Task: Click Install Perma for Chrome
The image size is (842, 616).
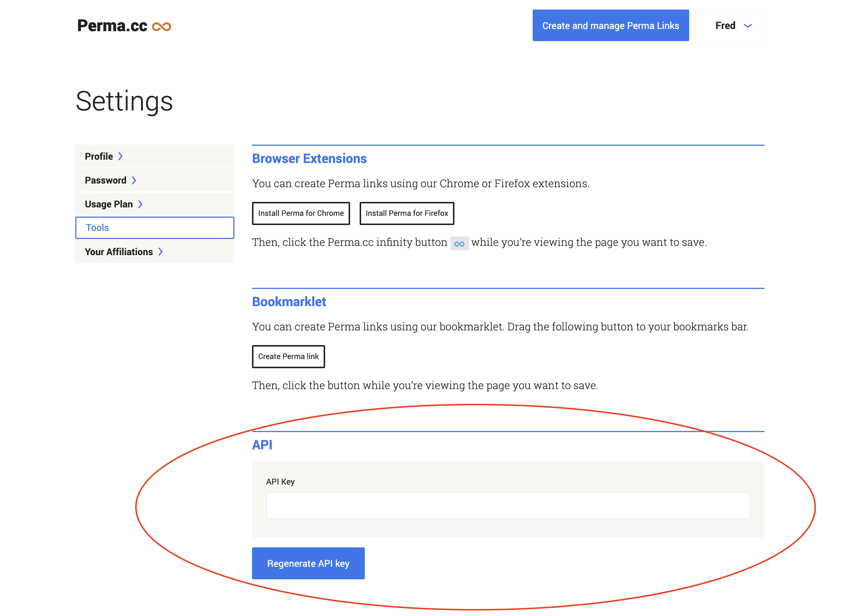Action: tap(301, 213)
